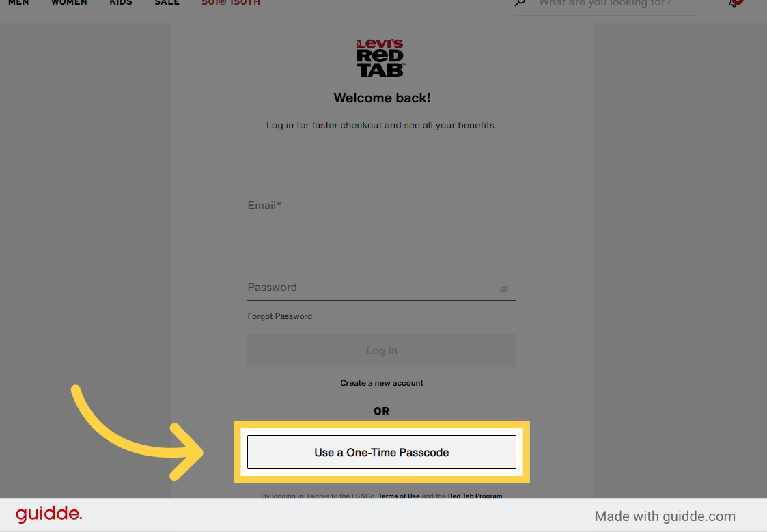
Task: Open the notification bell with red badge
Action: pyautogui.click(x=735, y=3)
